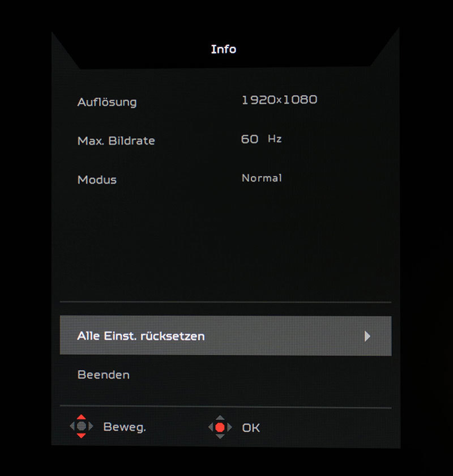The image size is (453, 476).
Task: Click the OK hint text
Action: pyautogui.click(x=251, y=428)
